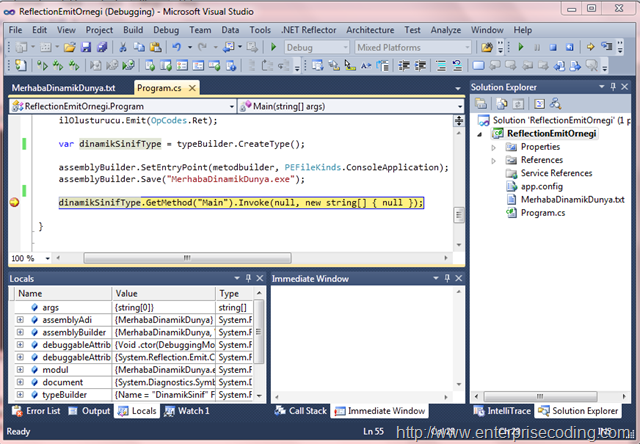Image resolution: width=640 pixels, height=444 pixels.
Task: Close the Locals panel
Action: tap(260, 278)
